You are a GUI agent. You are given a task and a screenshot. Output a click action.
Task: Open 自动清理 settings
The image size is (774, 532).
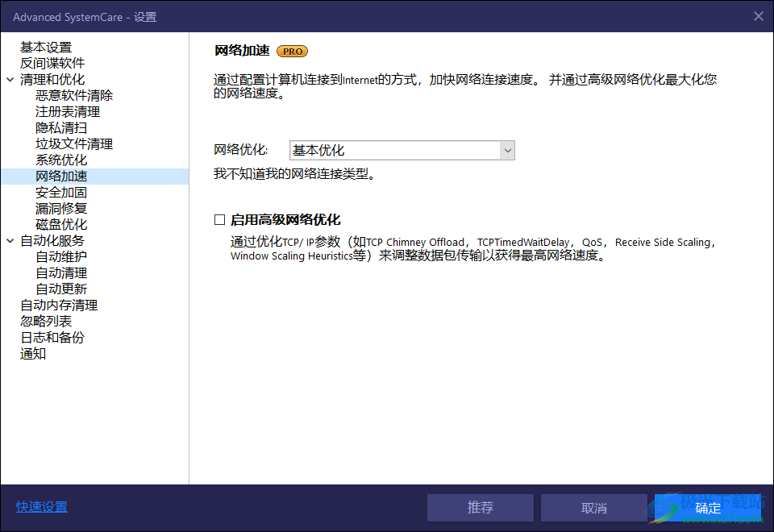tap(61, 273)
